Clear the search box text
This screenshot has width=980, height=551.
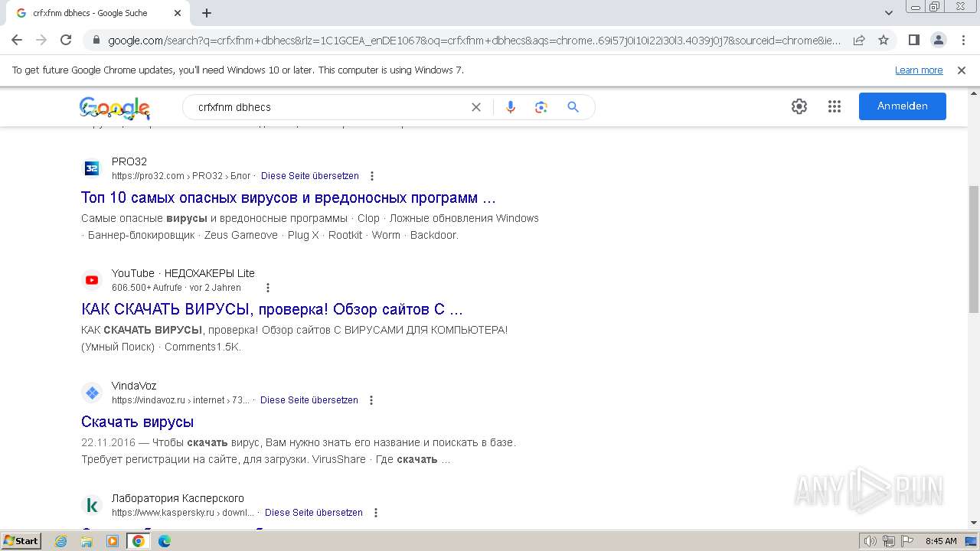click(x=476, y=107)
